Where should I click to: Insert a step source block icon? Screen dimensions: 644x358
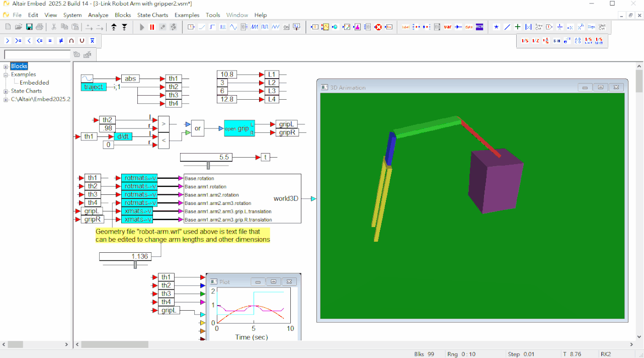[212, 27]
